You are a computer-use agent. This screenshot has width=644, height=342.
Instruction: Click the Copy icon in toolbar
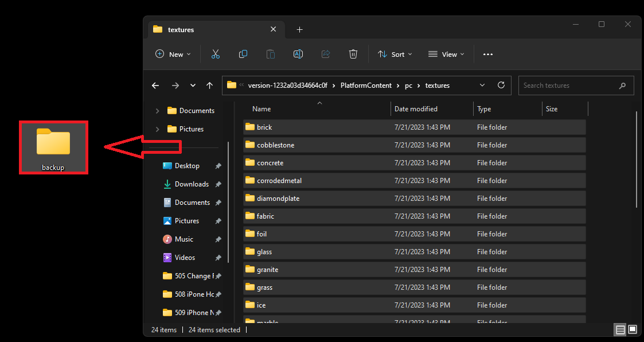tap(243, 54)
